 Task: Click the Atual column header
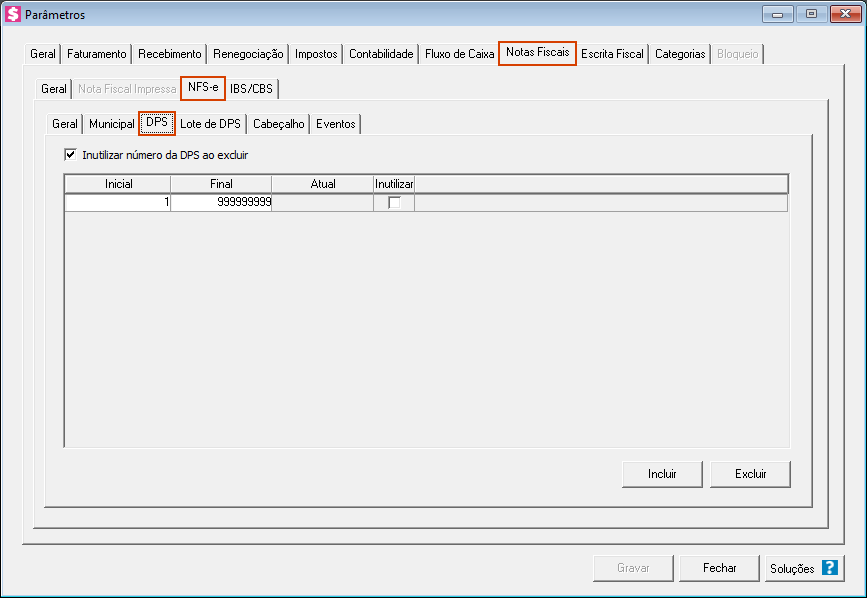pyautogui.click(x=322, y=184)
